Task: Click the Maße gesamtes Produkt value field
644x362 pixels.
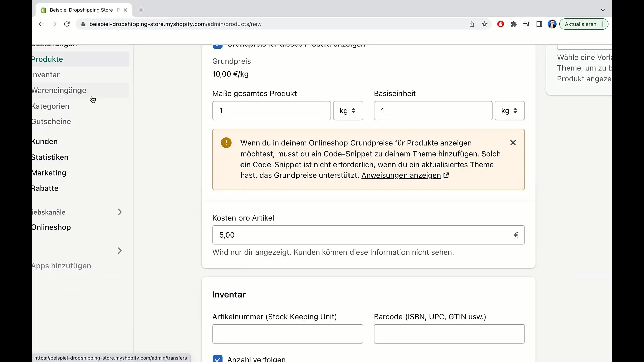Action: tap(272, 111)
